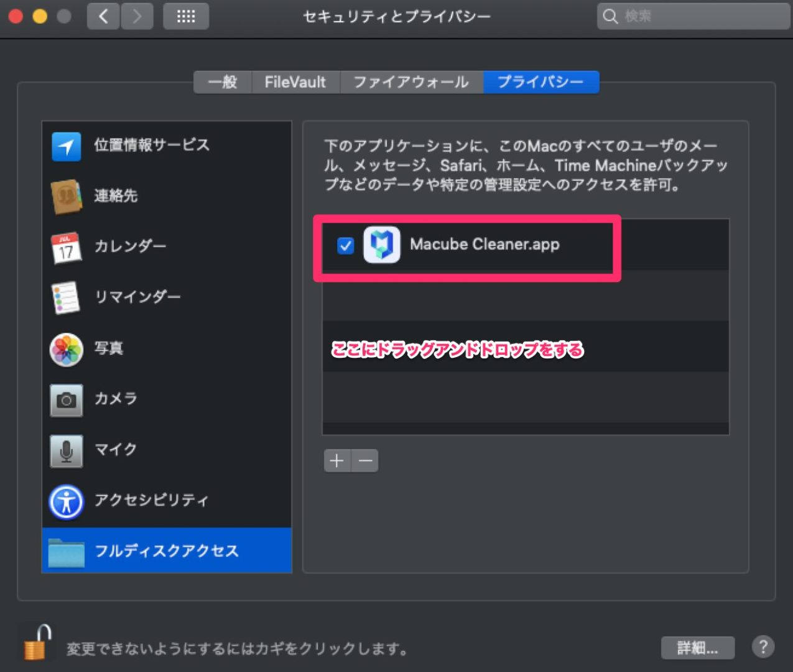Image resolution: width=793 pixels, height=672 pixels.
Task: Open the FileVault tab
Action: [x=295, y=82]
